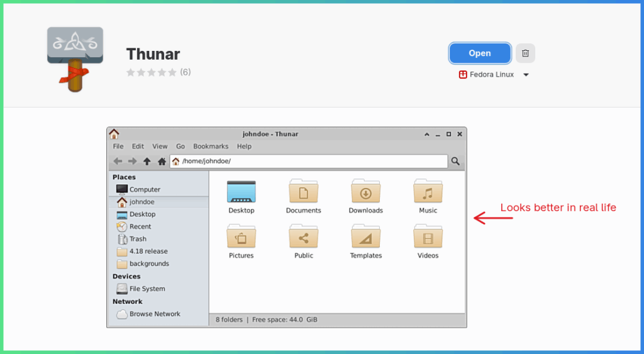Click the roll-up arrow in Thunar title bar
644x354 pixels.
click(427, 135)
